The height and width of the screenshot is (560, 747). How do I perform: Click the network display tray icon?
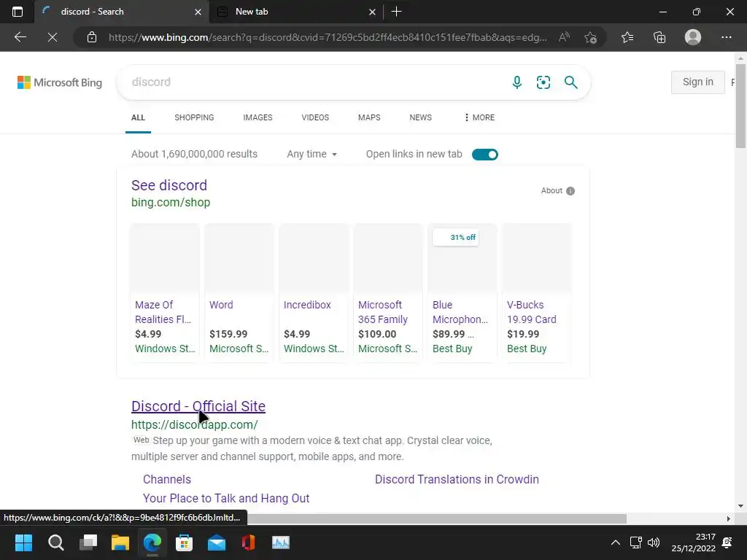pos(635,542)
